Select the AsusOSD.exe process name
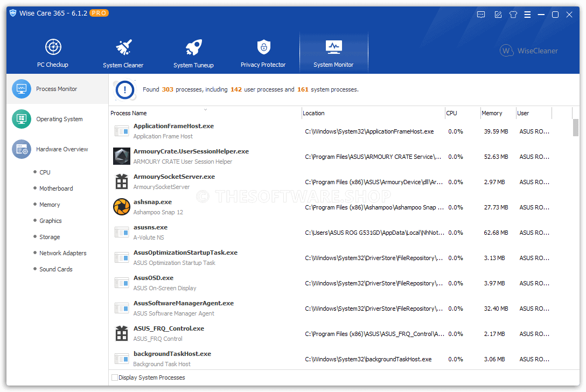This screenshot has height=392, width=586. point(153,278)
